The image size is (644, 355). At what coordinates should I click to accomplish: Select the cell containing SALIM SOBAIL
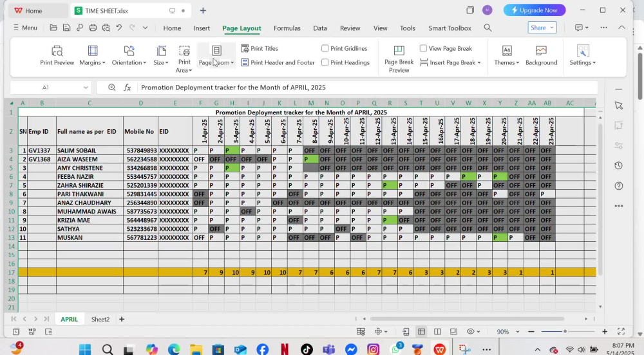tap(90, 150)
